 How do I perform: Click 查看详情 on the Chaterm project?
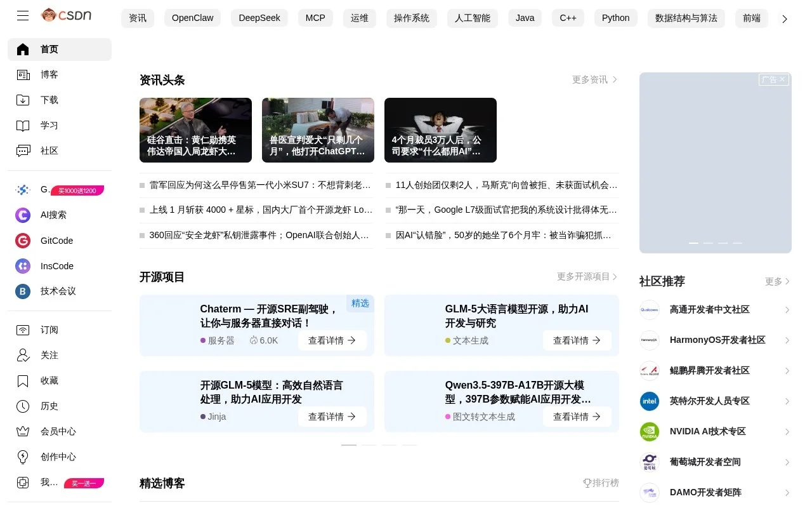click(332, 340)
